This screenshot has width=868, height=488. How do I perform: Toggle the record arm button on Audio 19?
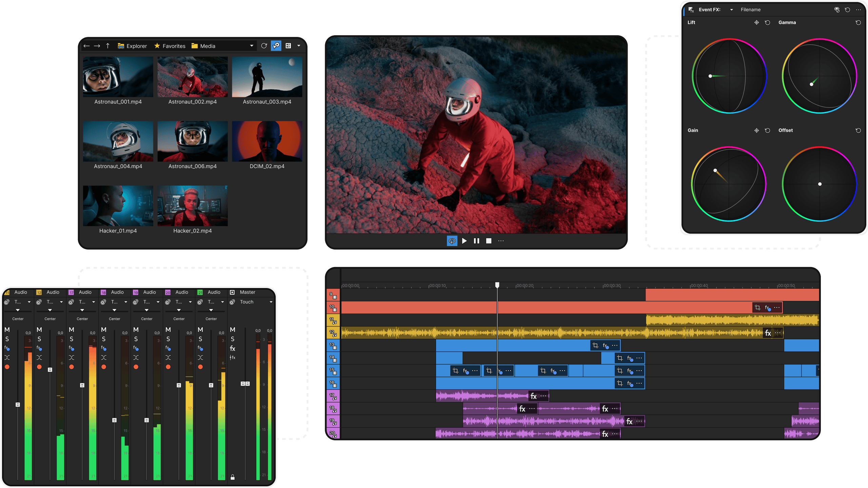click(136, 367)
